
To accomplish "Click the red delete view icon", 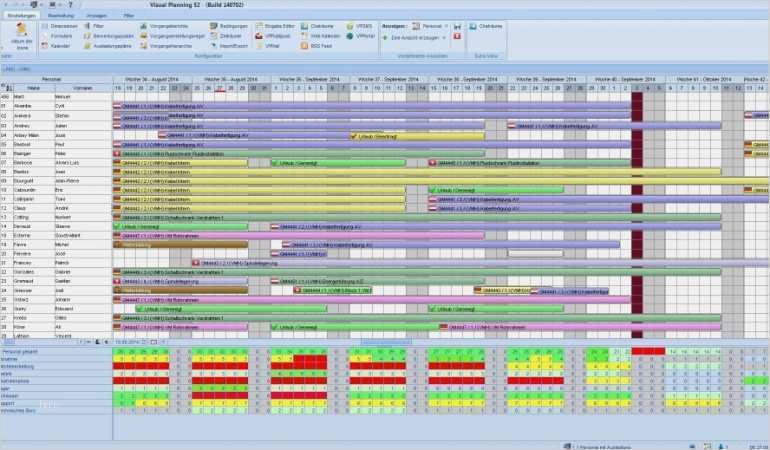I will coord(457,36).
